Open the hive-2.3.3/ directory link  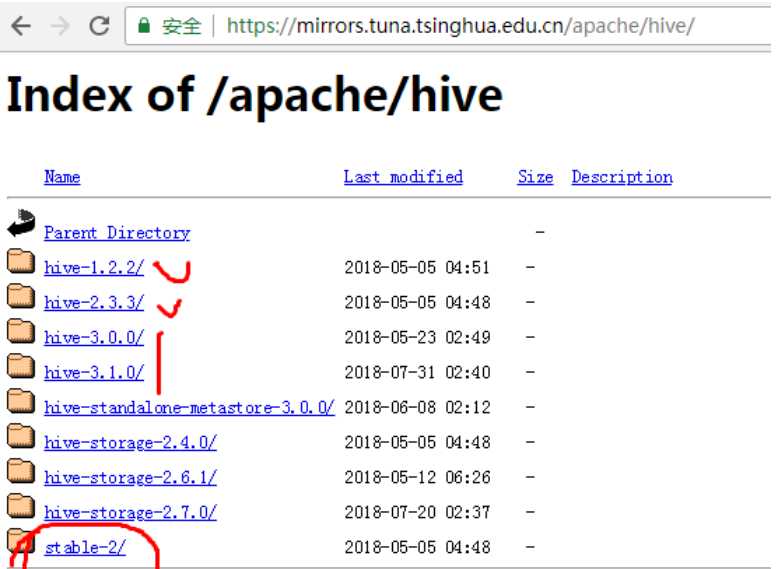tap(94, 302)
